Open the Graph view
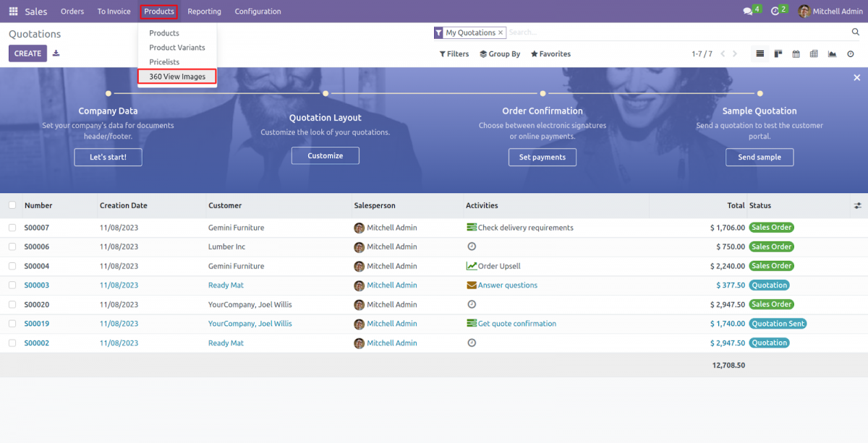Screen dimensions: 868x443 pyautogui.click(x=832, y=53)
